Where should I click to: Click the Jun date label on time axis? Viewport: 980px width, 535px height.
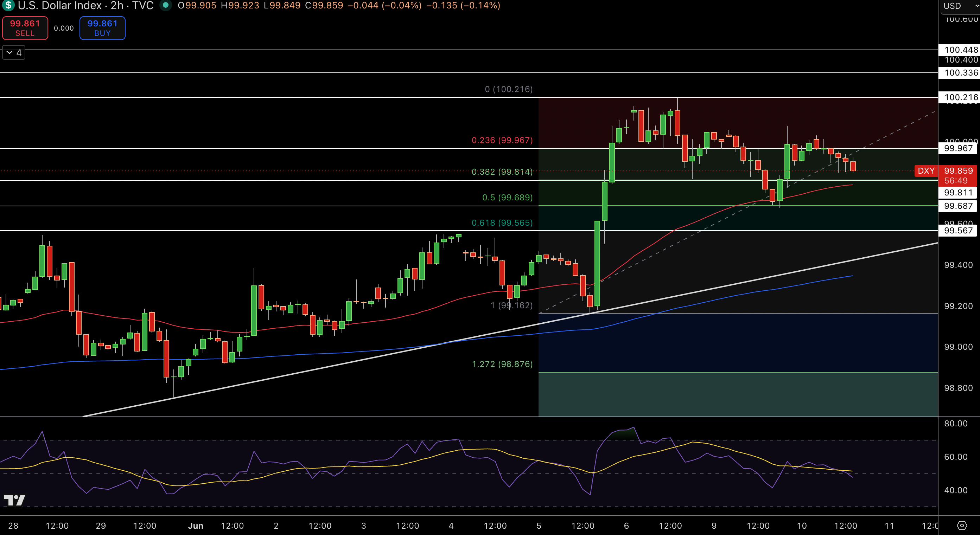[x=196, y=526]
